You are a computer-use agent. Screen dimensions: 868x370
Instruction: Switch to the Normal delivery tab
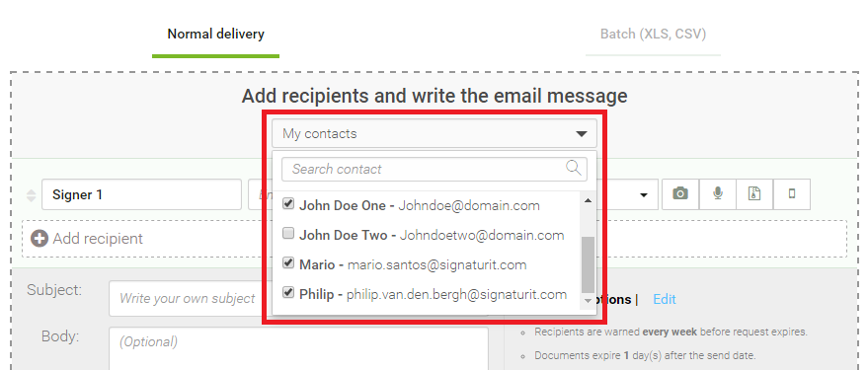click(x=216, y=35)
